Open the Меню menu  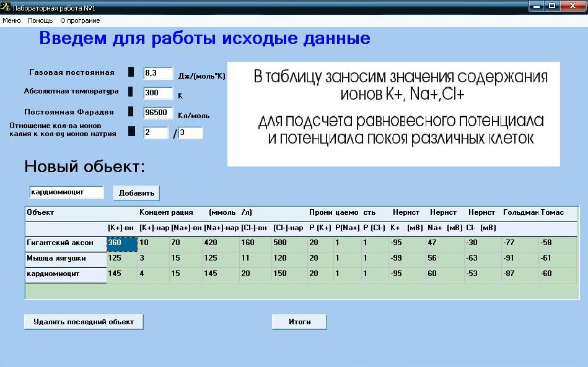[x=12, y=20]
